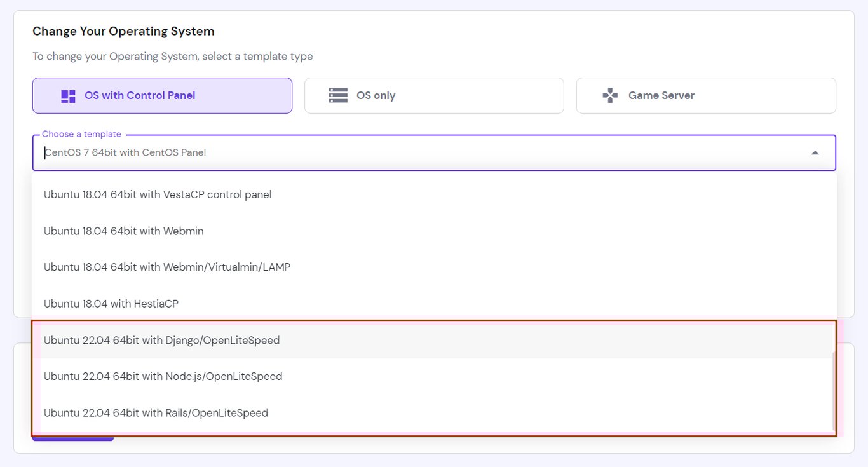Click the gamepad icon on Game Server tile
This screenshot has width=868, height=467.
pyautogui.click(x=610, y=95)
